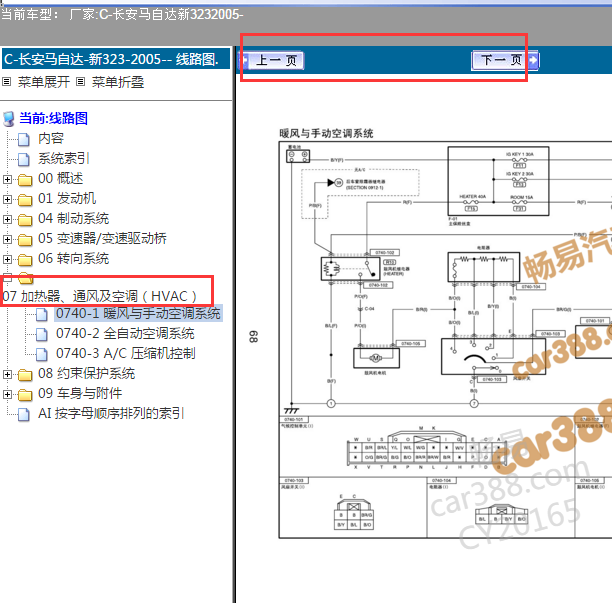Click page number 68 beside diagram
612x603 pixels.
[253, 336]
